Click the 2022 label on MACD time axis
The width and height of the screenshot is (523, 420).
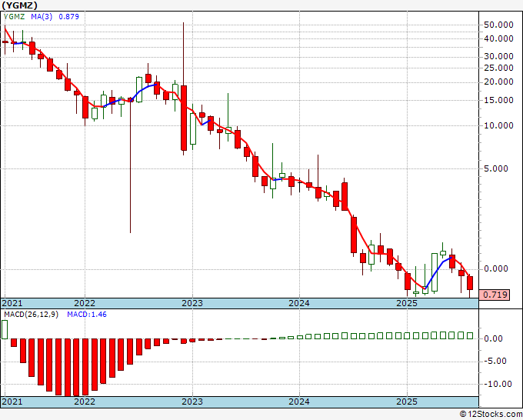[x=85, y=402]
